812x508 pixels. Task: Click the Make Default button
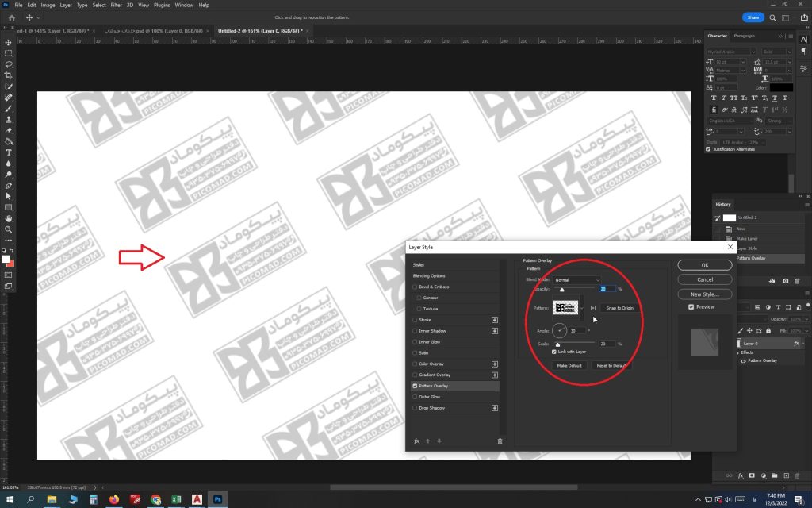coord(569,365)
